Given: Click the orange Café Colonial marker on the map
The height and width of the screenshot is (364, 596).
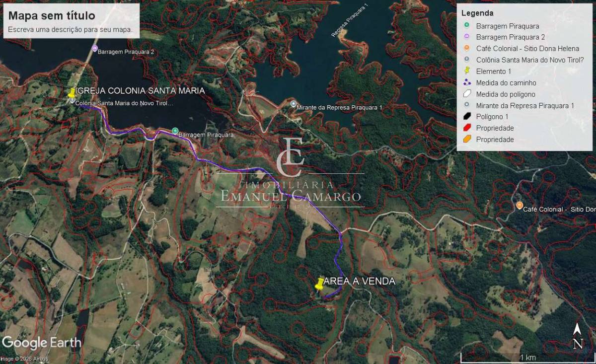Looking at the screenshot, I should pos(519,206).
